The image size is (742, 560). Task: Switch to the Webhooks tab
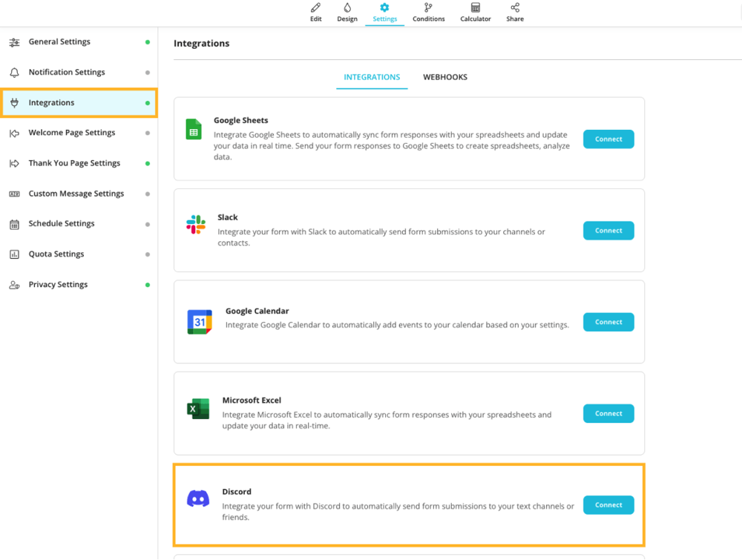coord(445,77)
